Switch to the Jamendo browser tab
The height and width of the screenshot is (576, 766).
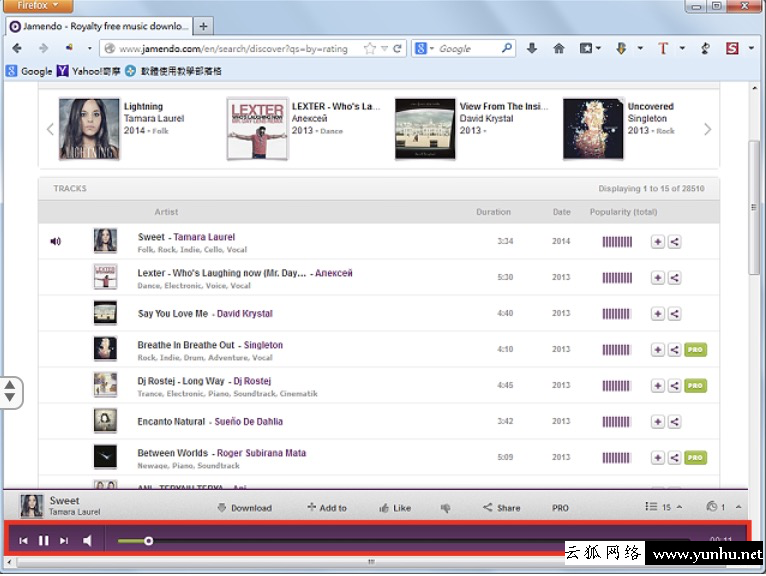(x=99, y=26)
